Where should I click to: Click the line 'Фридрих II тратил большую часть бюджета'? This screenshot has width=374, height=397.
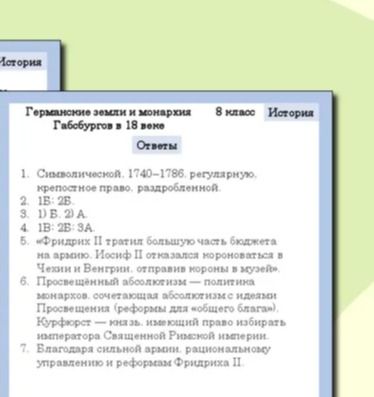pos(157,241)
